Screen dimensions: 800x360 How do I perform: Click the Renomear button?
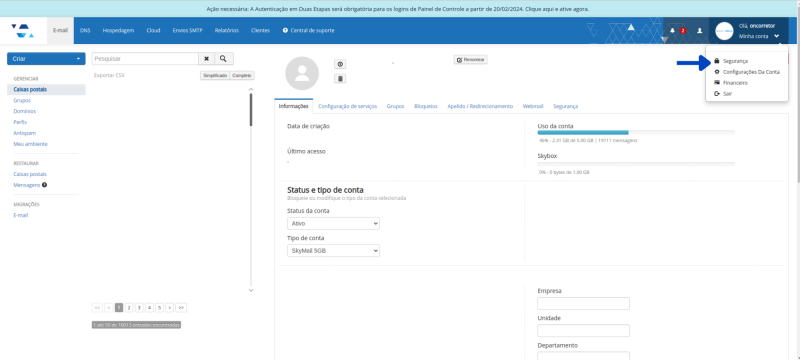coord(470,60)
